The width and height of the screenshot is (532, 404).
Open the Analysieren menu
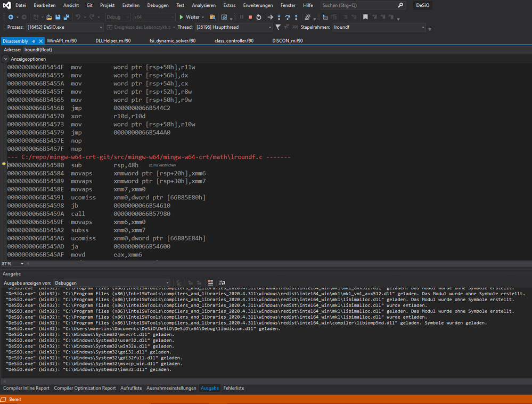[x=203, y=5]
